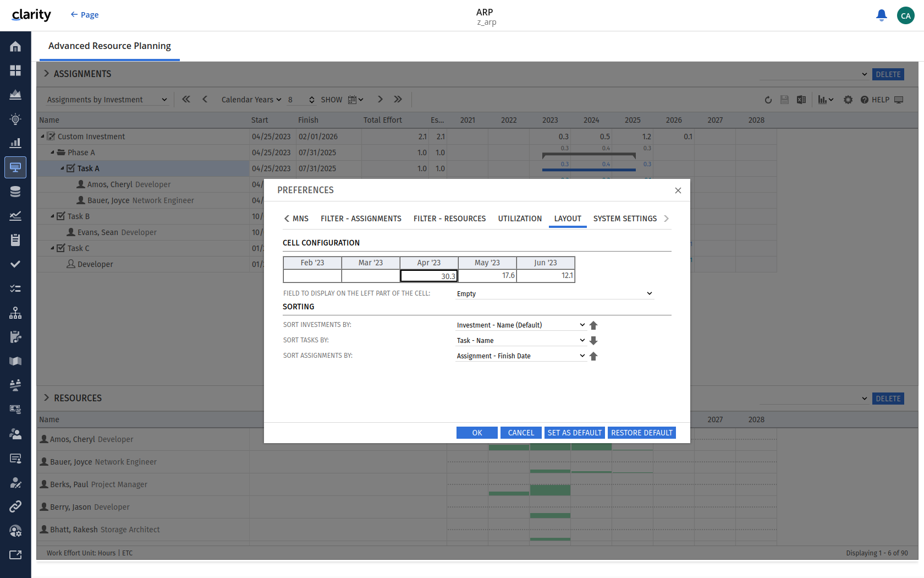Open the SHOW calendar options dropdown

[356, 100]
